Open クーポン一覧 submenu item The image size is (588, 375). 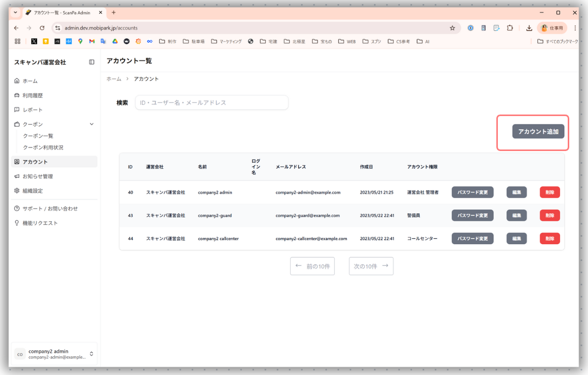click(x=38, y=136)
